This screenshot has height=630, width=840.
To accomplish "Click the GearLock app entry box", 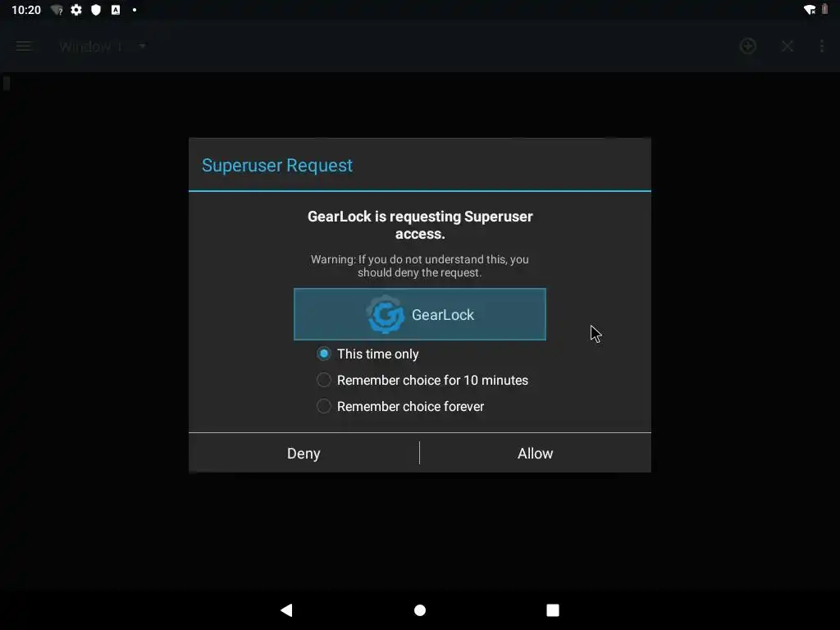I will pos(420,314).
